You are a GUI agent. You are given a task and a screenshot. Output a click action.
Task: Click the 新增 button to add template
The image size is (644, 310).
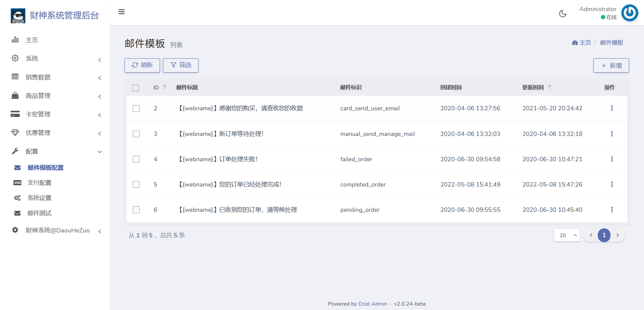611,65
